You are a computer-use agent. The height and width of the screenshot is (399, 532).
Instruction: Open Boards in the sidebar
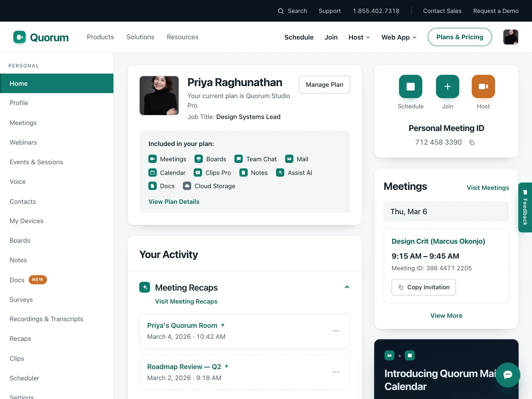[x=57, y=240]
